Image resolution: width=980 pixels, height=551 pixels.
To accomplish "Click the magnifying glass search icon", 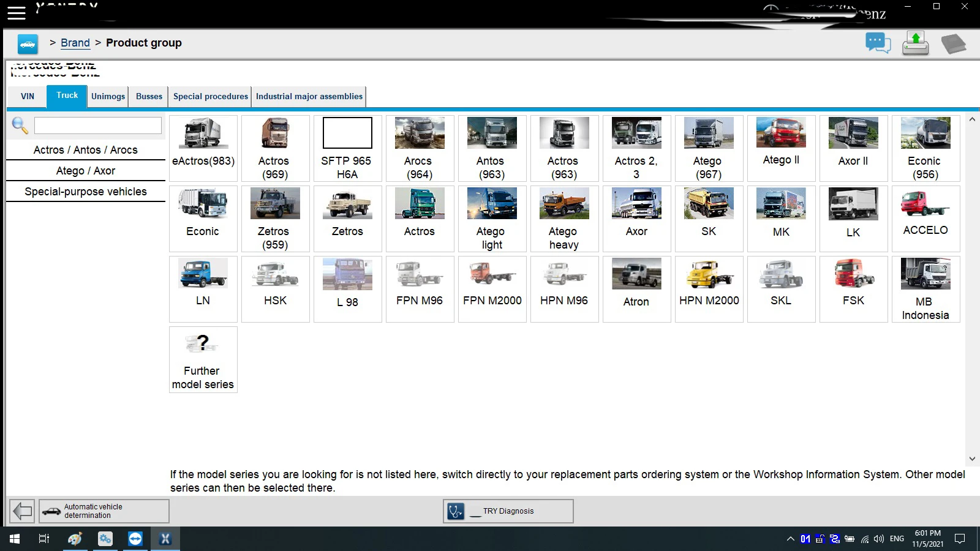I will click(20, 126).
